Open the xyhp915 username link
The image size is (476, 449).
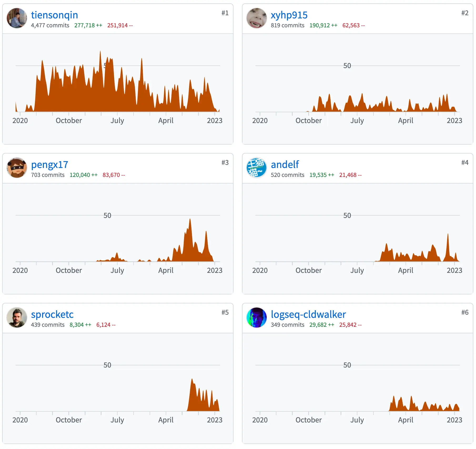point(289,15)
